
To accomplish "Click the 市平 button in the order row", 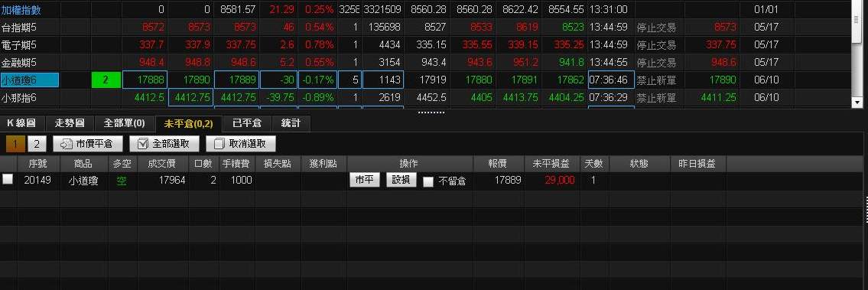I will click(364, 180).
